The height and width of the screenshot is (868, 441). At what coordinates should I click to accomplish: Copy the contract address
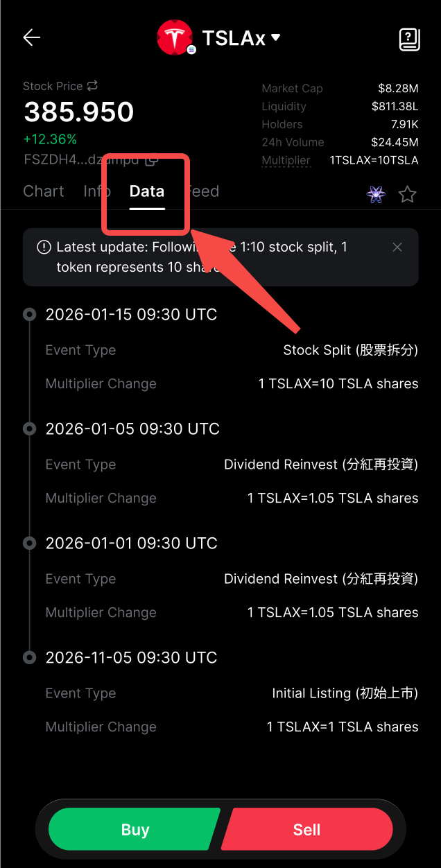(152, 159)
